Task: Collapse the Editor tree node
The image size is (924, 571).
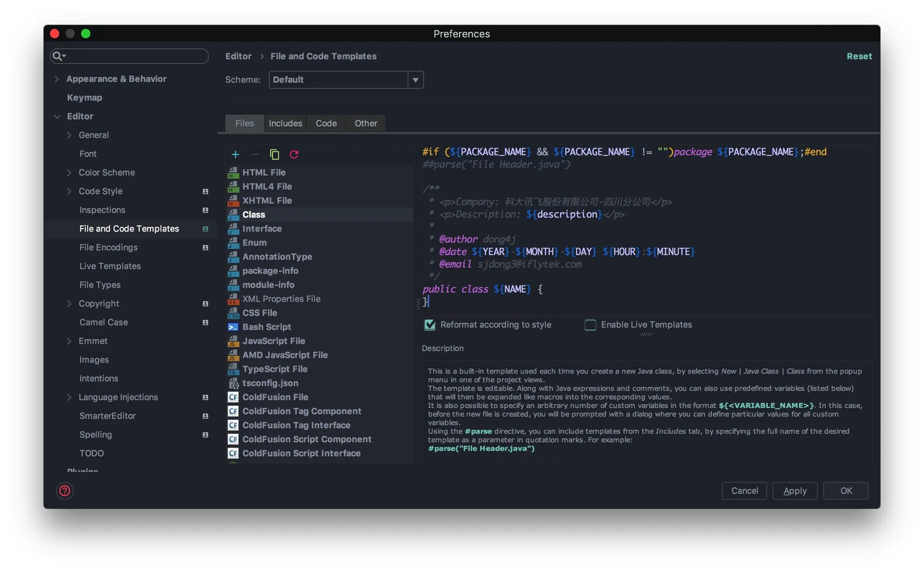Action: 57,116
